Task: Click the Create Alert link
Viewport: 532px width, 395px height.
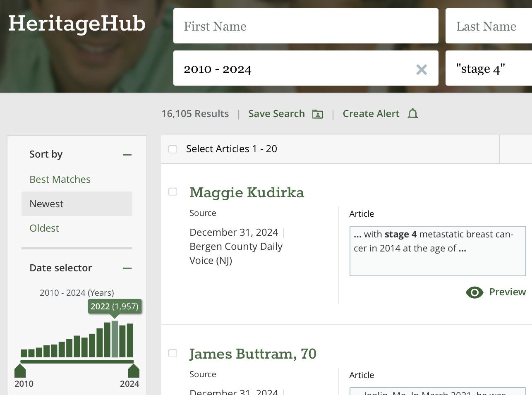Action: (371, 114)
